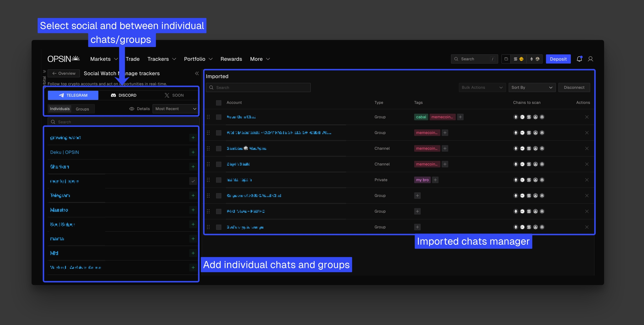The image size is (644, 325).
Task: Click the notification bell icon
Action: pos(579,59)
